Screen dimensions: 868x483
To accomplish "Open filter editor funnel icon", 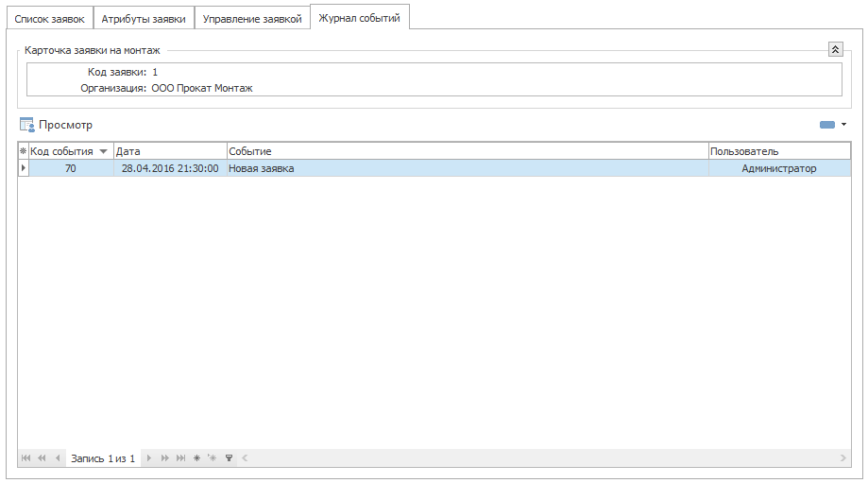I will click(x=229, y=458).
